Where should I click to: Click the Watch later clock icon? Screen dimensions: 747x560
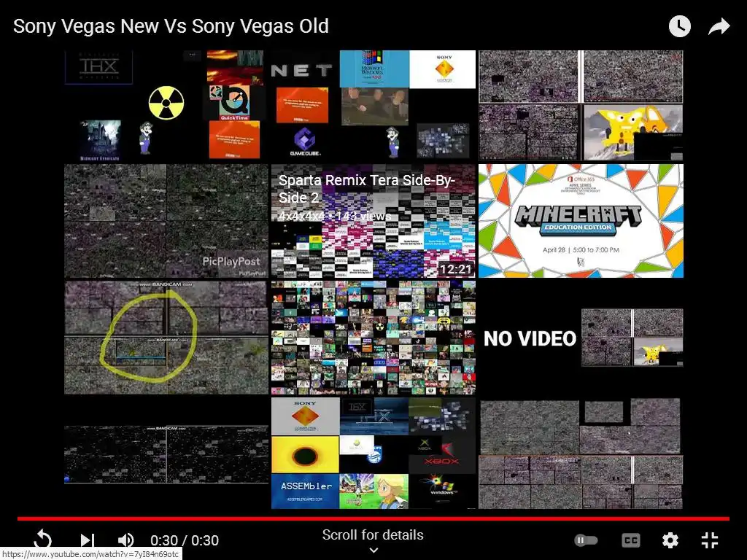pyautogui.click(x=679, y=26)
